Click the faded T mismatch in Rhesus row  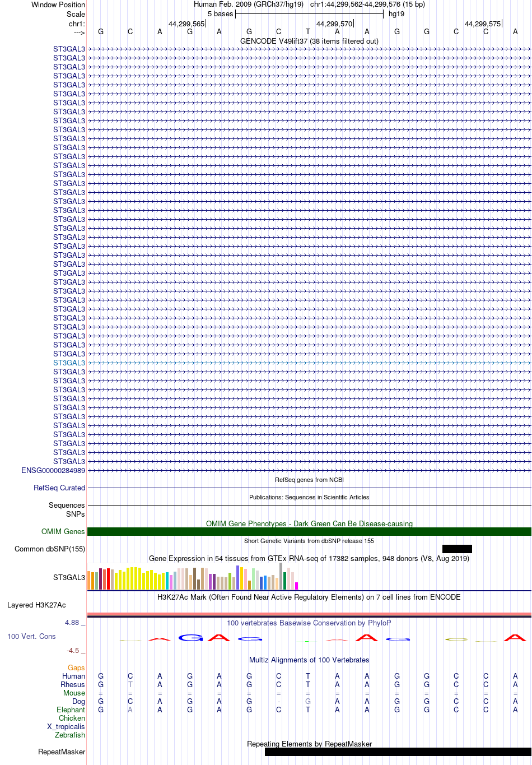point(130,684)
